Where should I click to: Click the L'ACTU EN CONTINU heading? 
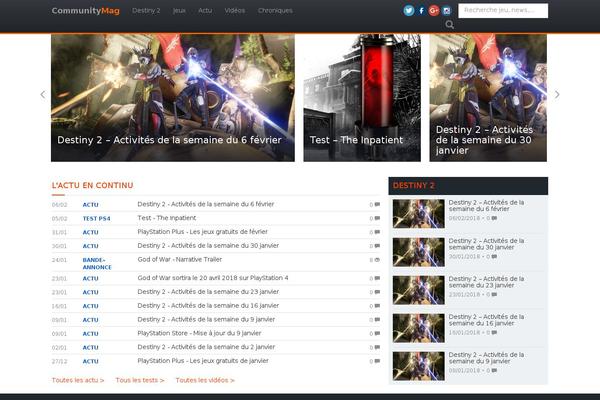pyautogui.click(x=93, y=185)
